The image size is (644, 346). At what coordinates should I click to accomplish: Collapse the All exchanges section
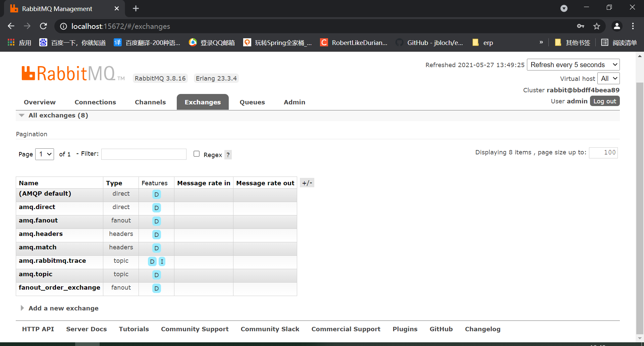58,115
